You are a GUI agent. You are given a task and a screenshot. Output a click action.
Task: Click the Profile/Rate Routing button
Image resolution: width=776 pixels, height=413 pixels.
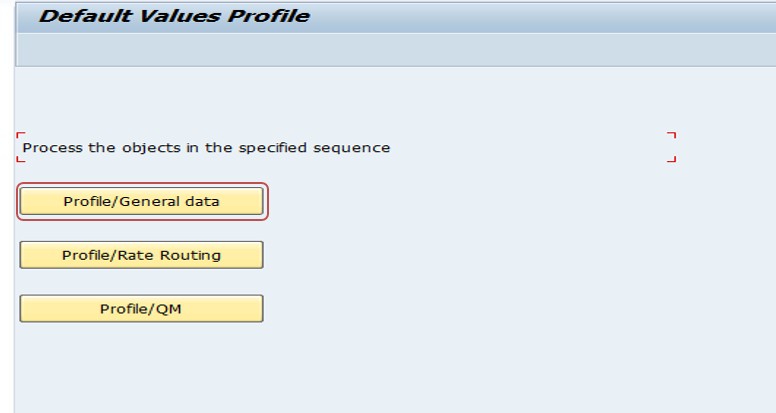(142, 255)
